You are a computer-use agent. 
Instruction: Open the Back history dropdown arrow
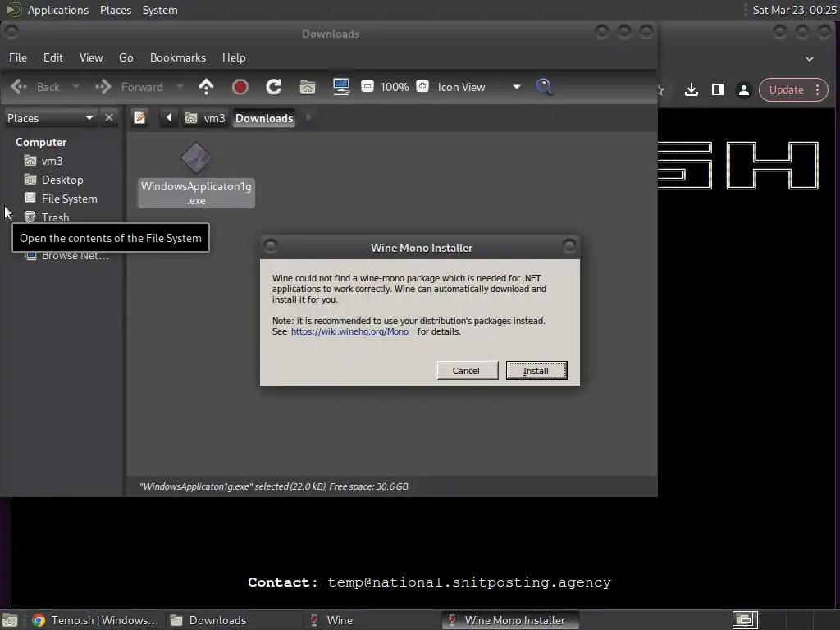(76, 87)
